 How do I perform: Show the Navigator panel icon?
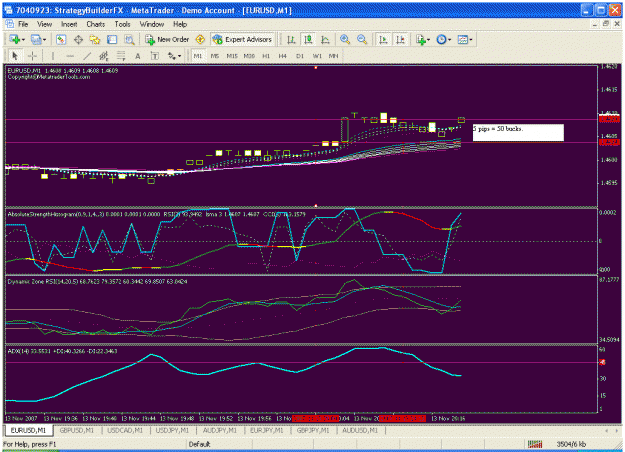95,39
